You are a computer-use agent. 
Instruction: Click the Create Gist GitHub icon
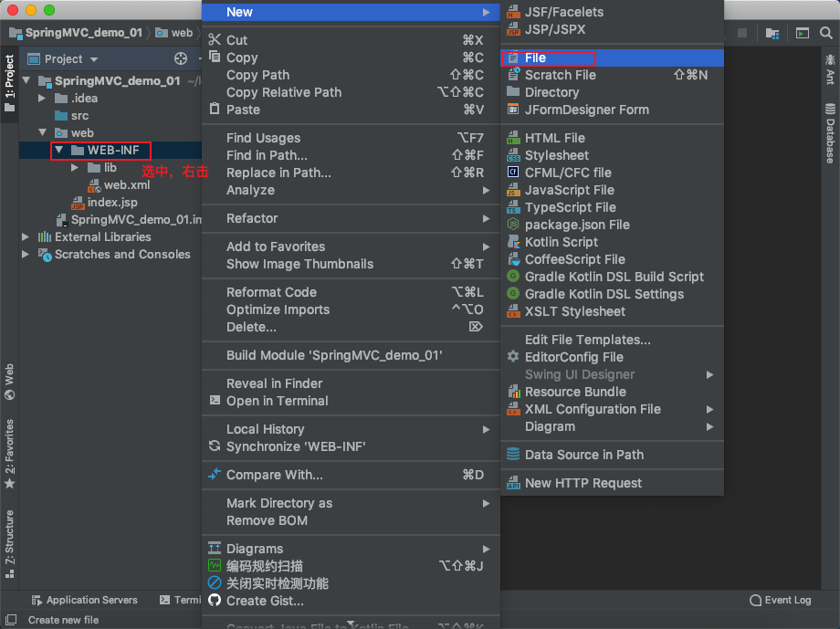[x=215, y=600]
